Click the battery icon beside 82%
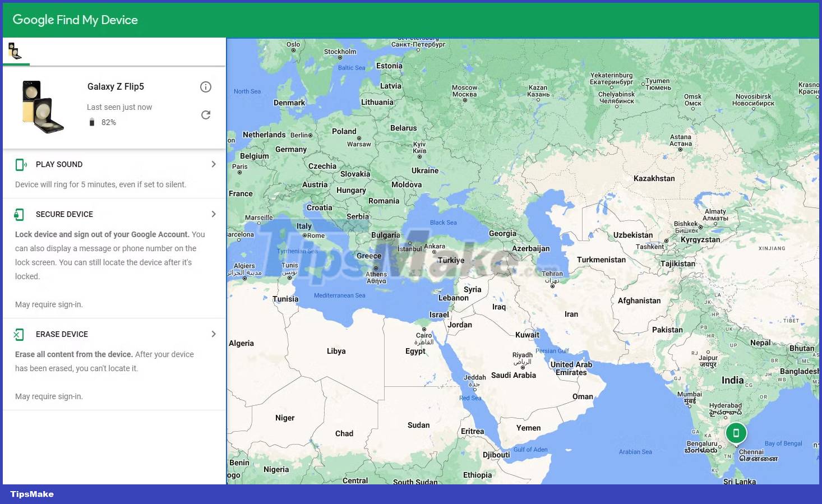822x504 pixels. coord(92,122)
